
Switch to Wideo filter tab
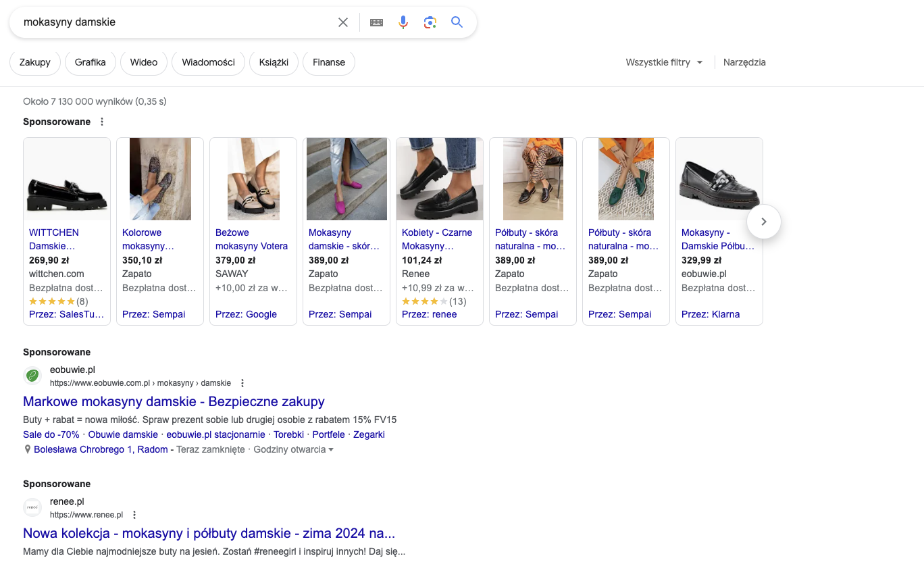pos(144,62)
